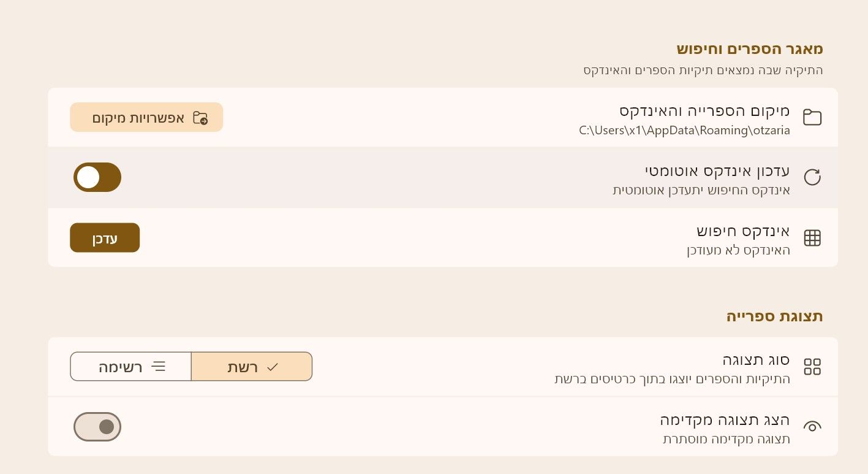Click the table grid icon beside אינדקס חיפוש
Screen dimensions: 868x474
pyautogui.click(x=812, y=238)
